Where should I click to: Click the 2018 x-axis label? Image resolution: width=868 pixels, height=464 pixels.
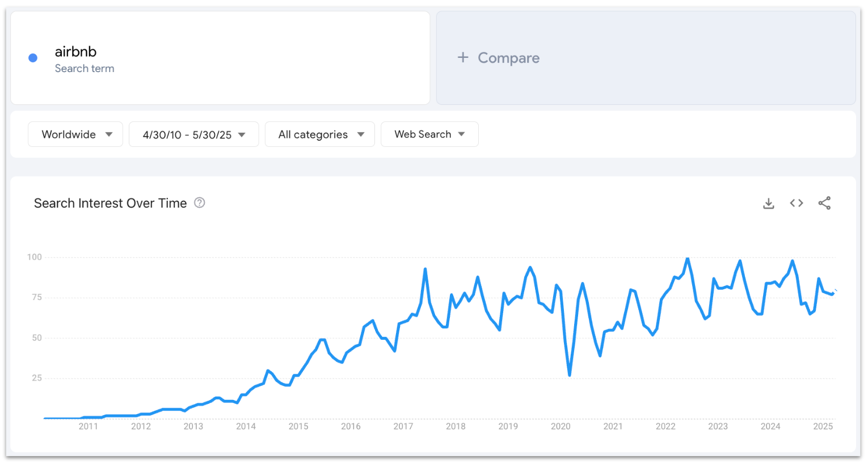[x=456, y=427]
